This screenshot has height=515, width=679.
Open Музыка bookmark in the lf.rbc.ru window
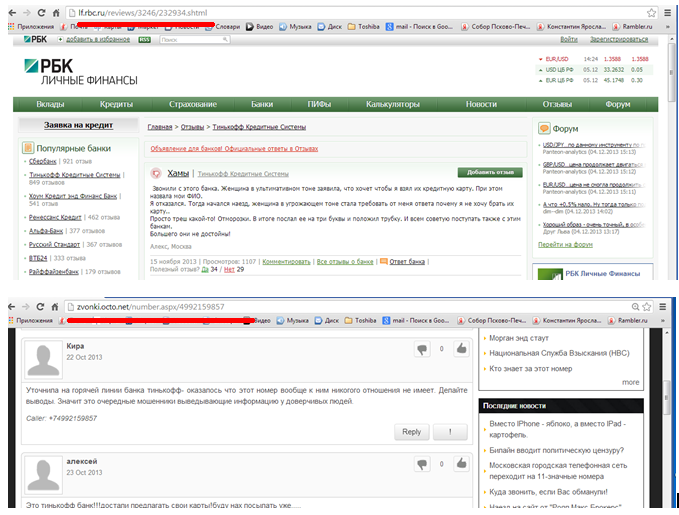pyautogui.click(x=295, y=26)
